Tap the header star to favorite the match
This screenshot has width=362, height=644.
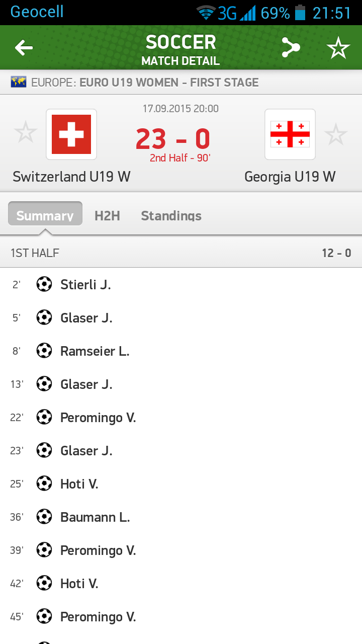pos(338,48)
